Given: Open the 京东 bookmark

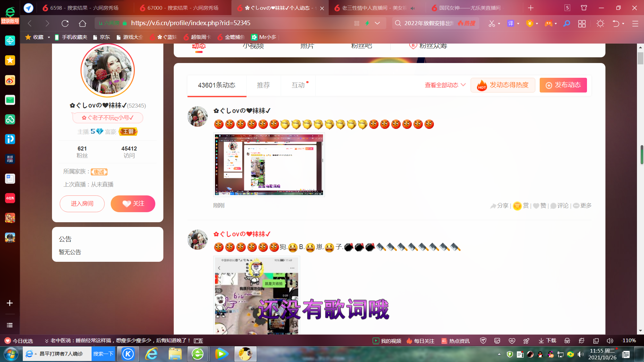Looking at the screenshot, I should coord(102,37).
